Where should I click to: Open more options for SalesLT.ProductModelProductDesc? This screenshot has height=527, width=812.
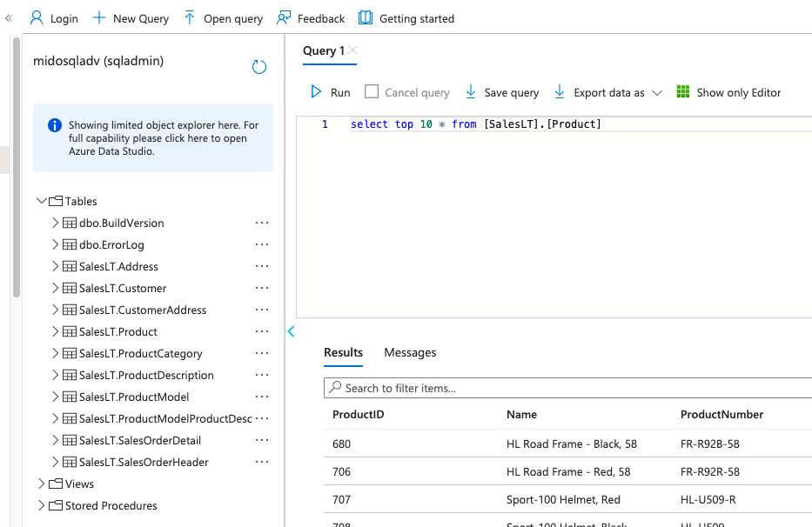262,419
